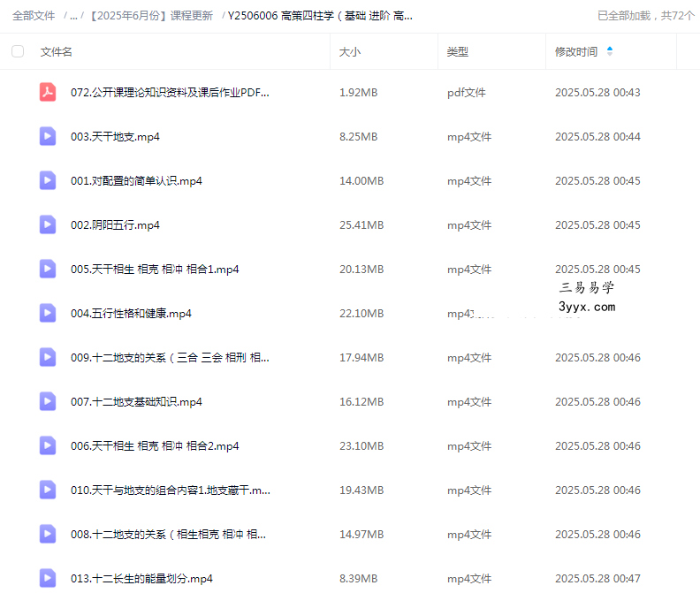
Task: Click size value 25.41MB
Action: [x=361, y=225]
